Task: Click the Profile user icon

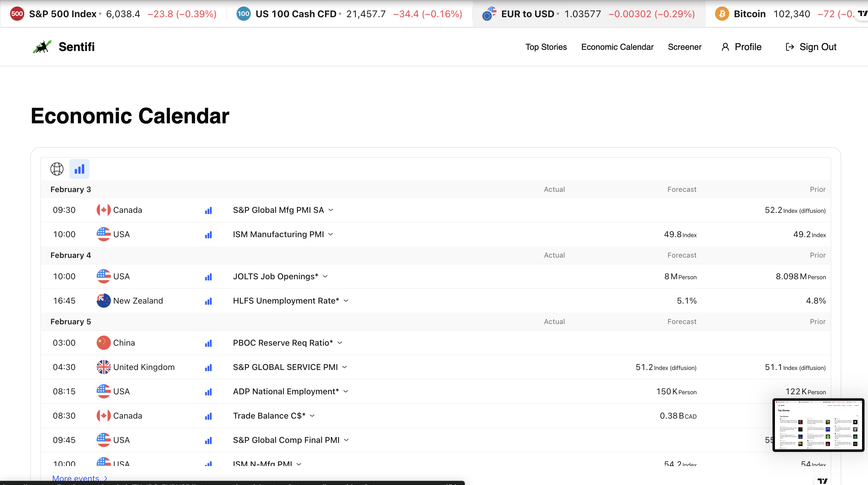Action: click(x=725, y=47)
